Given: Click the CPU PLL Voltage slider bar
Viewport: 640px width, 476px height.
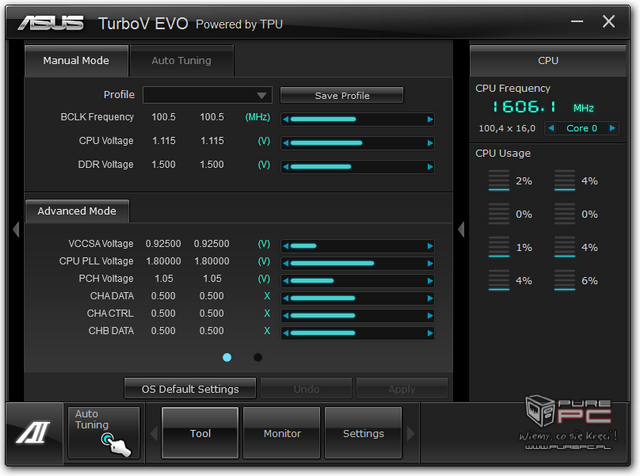Looking at the screenshot, I should [358, 263].
